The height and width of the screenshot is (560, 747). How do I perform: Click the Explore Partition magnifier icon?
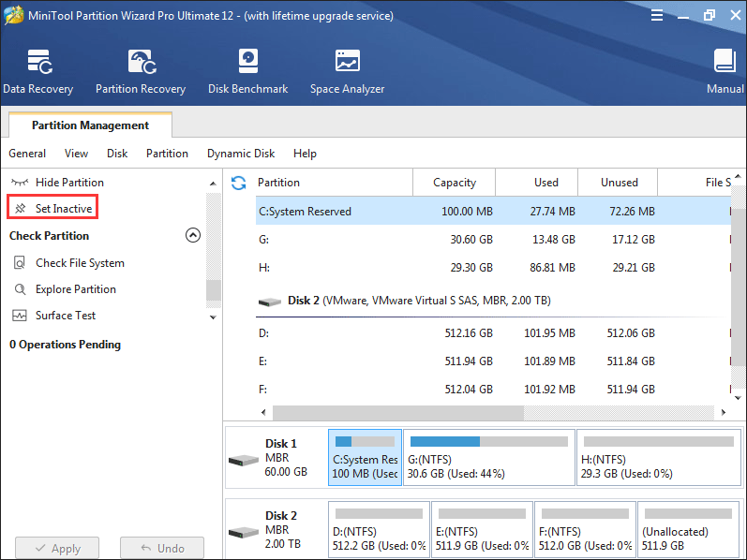point(20,289)
